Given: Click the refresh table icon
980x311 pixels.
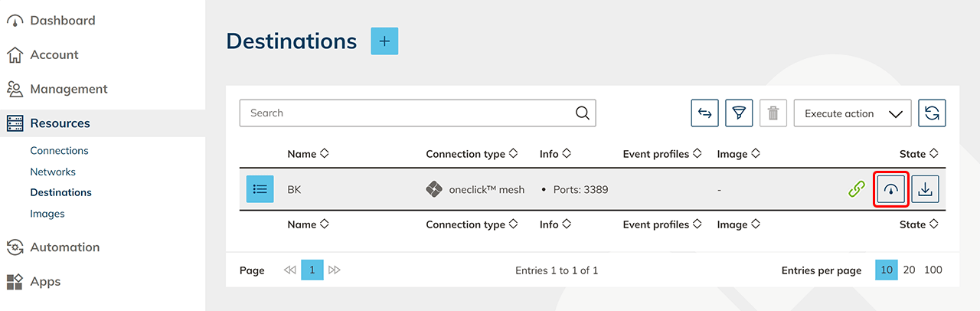Looking at the screenshot, I should click(932, 113).
